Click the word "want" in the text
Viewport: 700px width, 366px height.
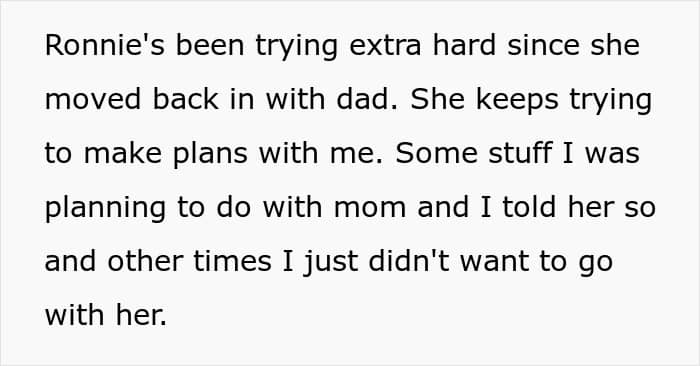coord(494,262)
